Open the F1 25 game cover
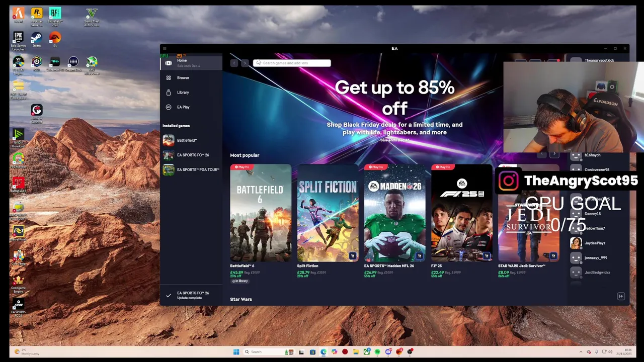This screenshot has height=362, width=644. click(x=461, y=213)
